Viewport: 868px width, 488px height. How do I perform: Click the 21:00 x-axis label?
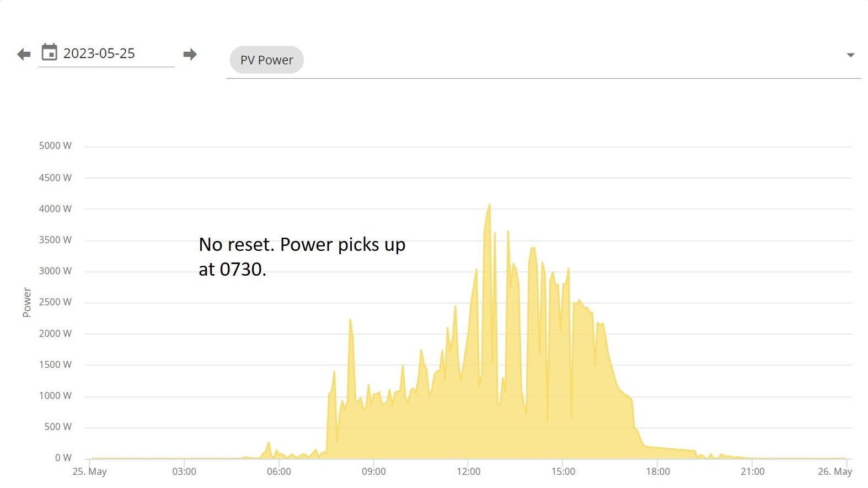pyautogui.click(x=753, y=471)
